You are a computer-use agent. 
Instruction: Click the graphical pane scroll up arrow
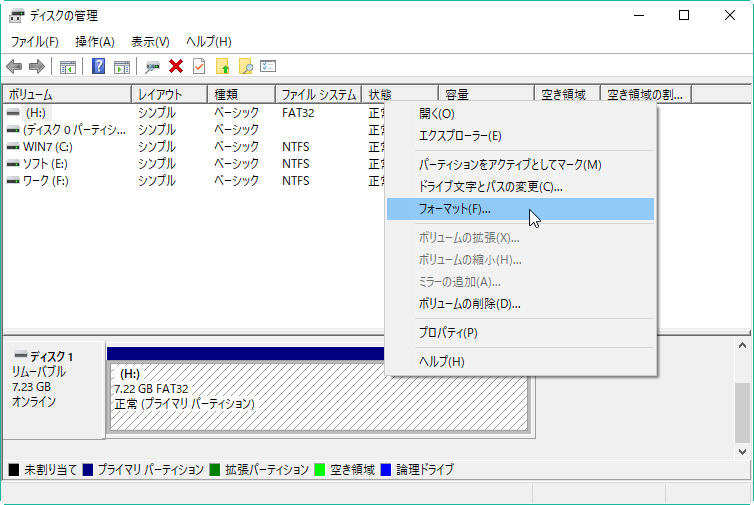point(742,345)
